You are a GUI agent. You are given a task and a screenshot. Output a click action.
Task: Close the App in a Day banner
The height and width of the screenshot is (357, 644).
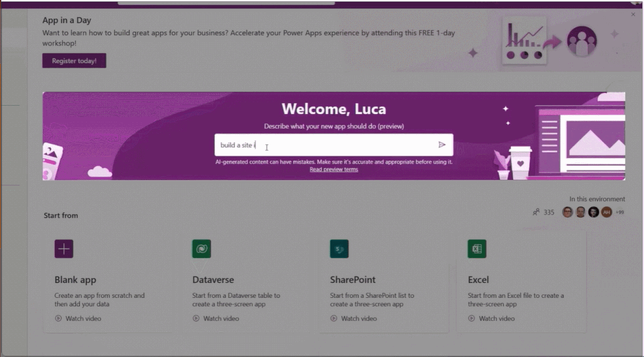(x=633, y=14)
